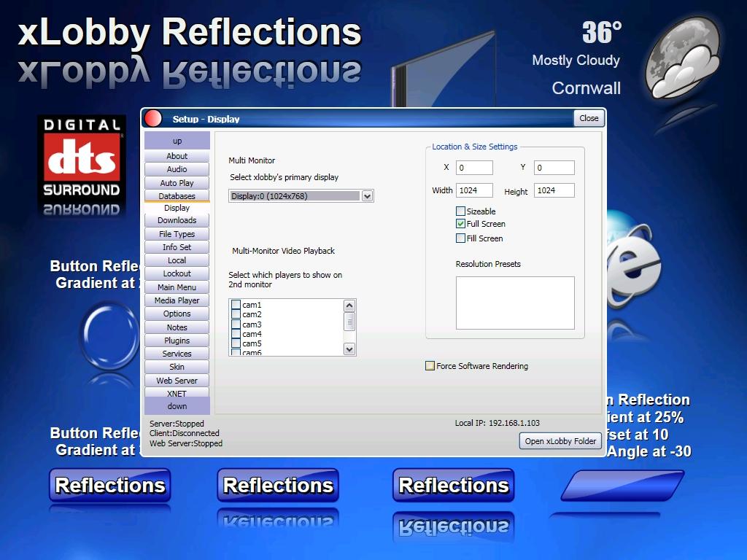Check the cam2 player checkbox

pos(236,314)
